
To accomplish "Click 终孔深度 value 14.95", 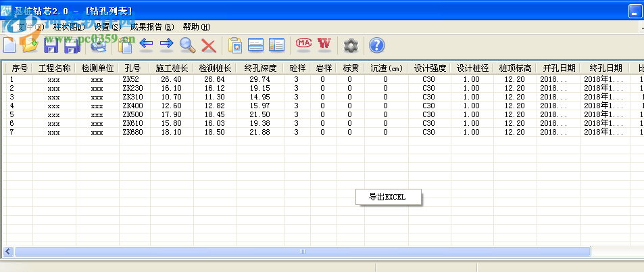I will pos(260,97).
